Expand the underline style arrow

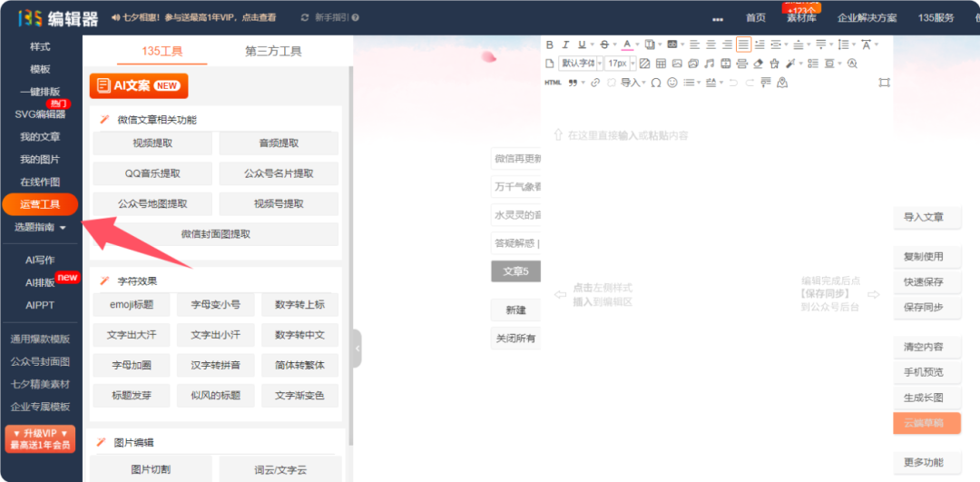(x=593, y=44)
